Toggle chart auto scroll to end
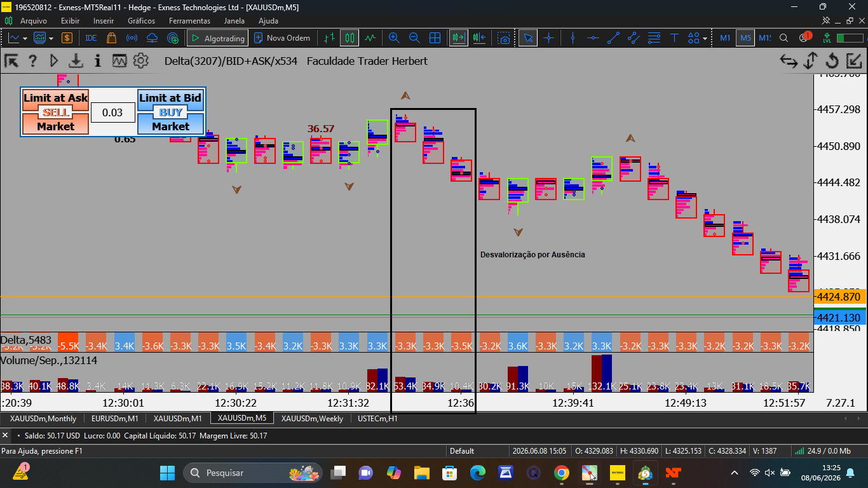Viewport: 868px width, 488px height. tap(458, 38)
